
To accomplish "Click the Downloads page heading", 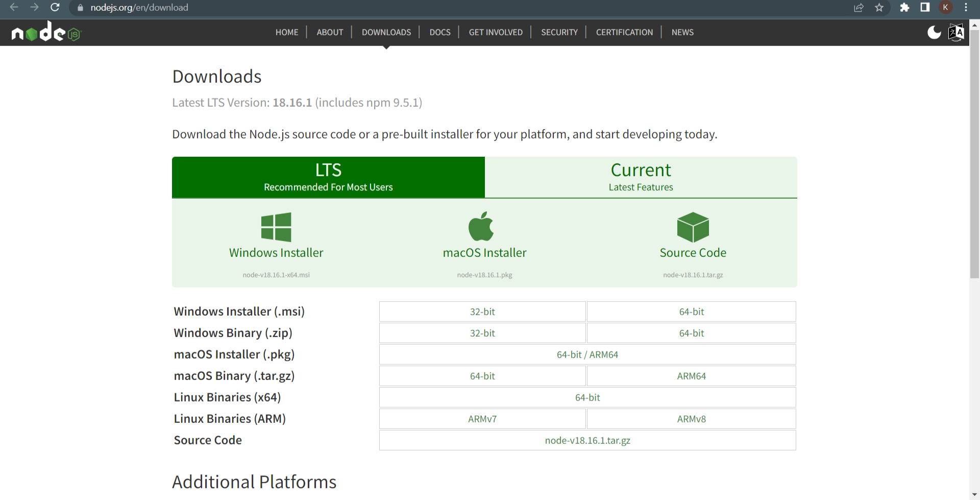I will (x=217, y=77).
